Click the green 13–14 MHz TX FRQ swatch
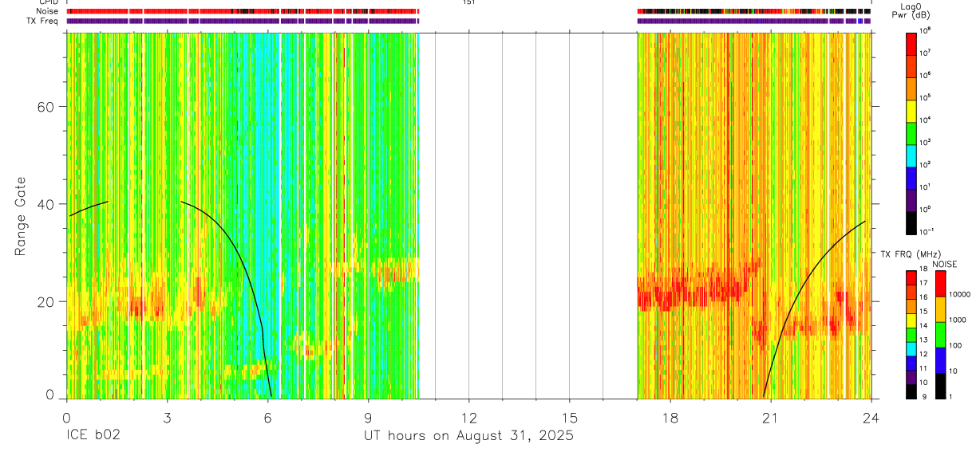 click(x=911, y=334)
